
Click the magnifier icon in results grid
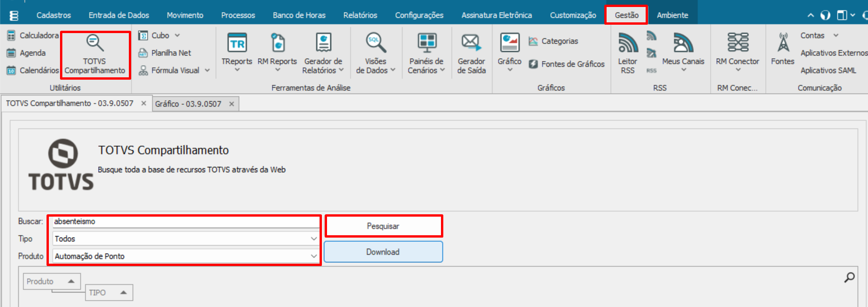tap(849, 278)
